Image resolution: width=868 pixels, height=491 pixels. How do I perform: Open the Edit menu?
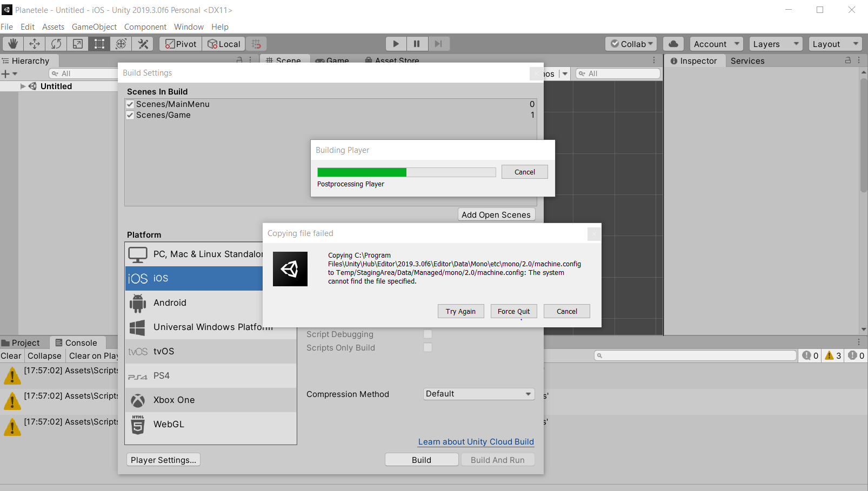[x=28, y=26]
